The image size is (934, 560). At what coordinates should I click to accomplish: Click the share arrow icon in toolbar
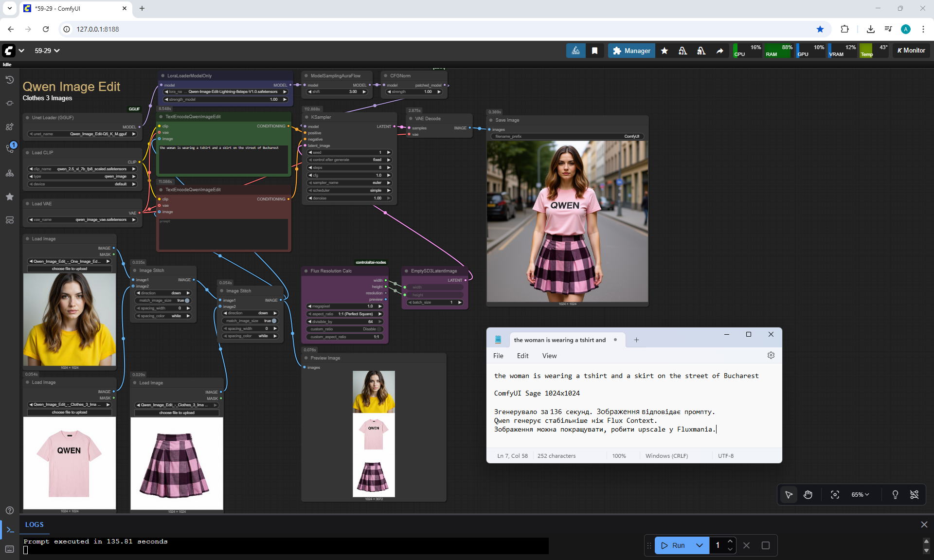coord(719,51)
